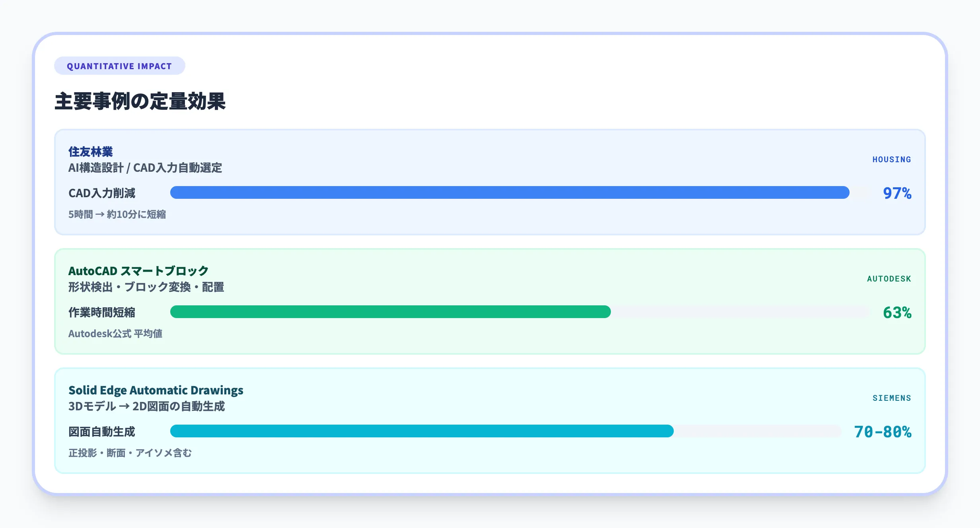Screen dimensions: 980x528
Task: Click the 正投影・断面・アイソメ含む note
Action: click(130, 453)
